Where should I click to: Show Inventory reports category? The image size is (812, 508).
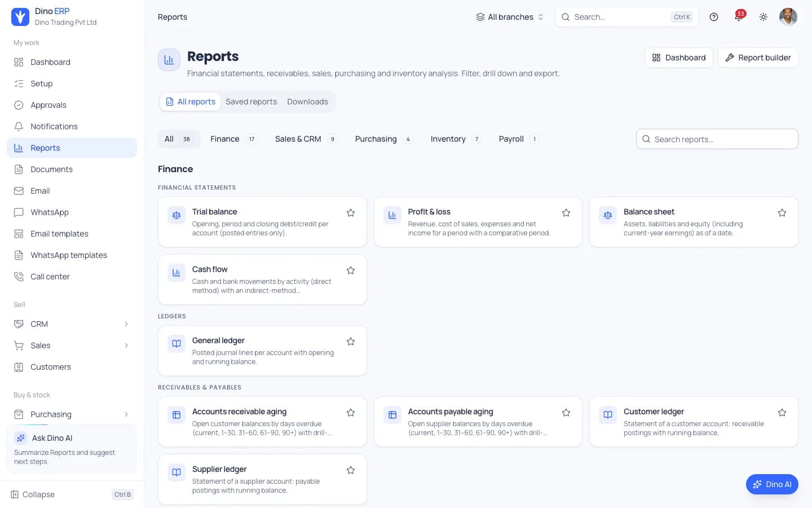coord(456,139)
